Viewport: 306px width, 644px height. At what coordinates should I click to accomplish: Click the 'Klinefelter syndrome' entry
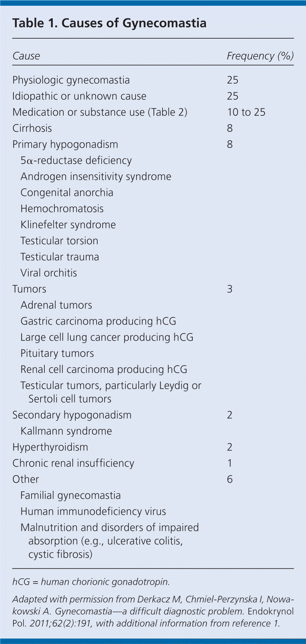pyautogui.click(x=68, y=225)
